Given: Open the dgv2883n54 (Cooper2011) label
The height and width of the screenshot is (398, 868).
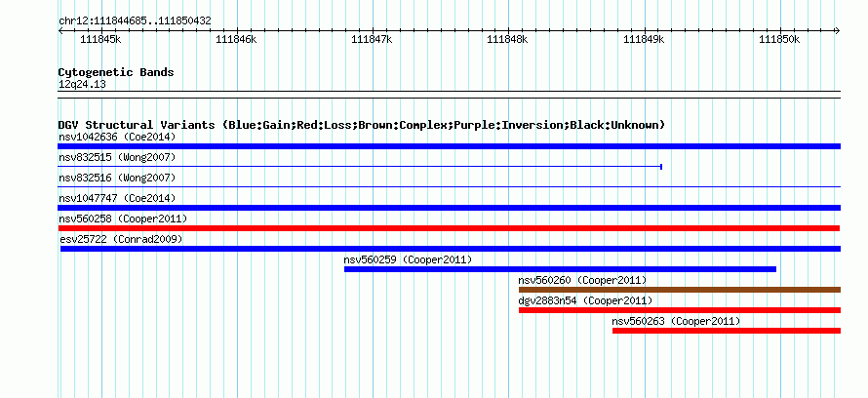Looking at the screenshot, I should pos(585,300).
